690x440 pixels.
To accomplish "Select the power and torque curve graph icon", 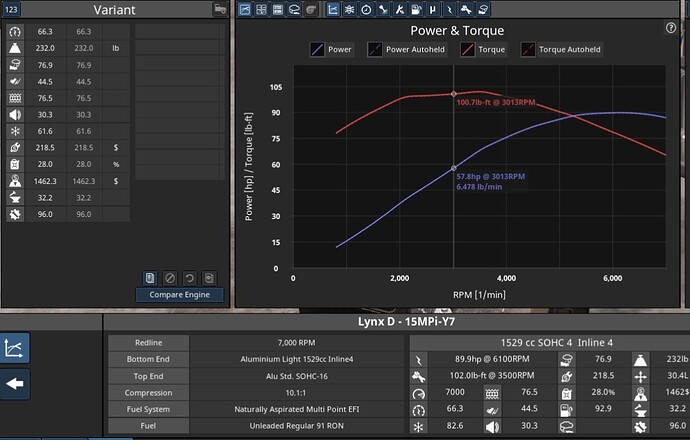I will click(333, 9).
